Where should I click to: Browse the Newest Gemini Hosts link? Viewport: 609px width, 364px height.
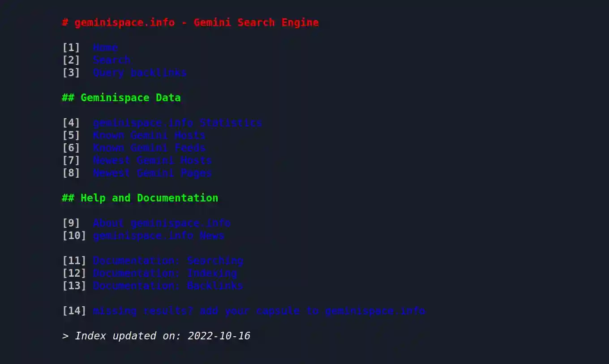point(152,160)
